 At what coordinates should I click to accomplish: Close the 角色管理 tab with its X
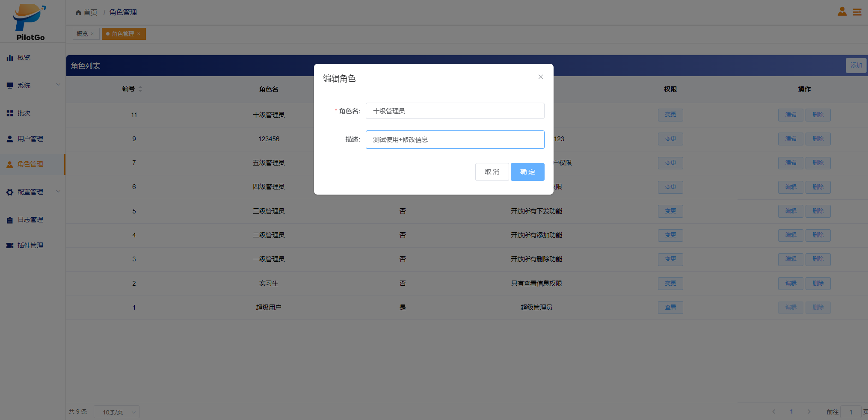point(139,34)
